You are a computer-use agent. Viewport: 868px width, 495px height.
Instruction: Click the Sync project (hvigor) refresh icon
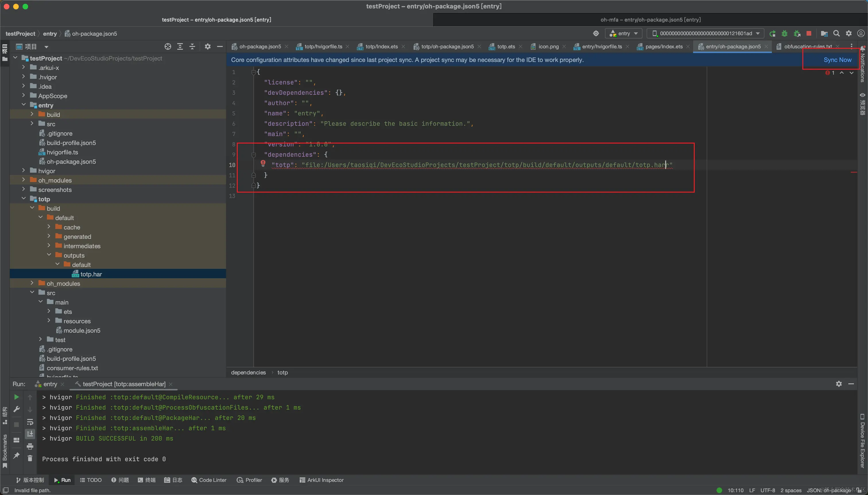(772, 33)
